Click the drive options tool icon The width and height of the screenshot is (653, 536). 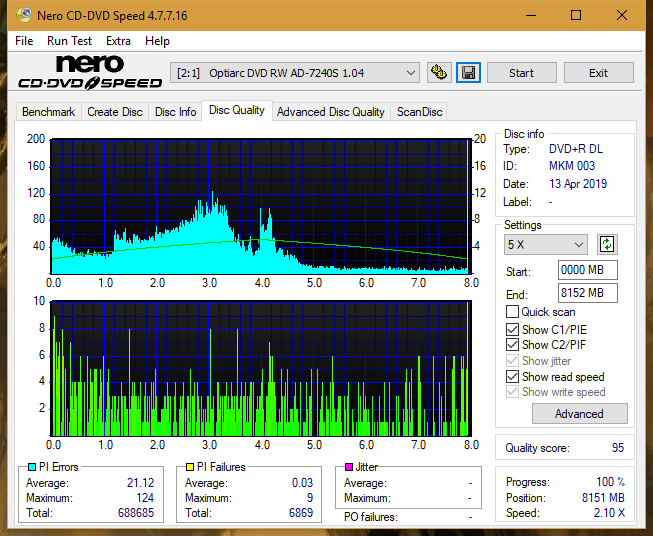(439, 73)
